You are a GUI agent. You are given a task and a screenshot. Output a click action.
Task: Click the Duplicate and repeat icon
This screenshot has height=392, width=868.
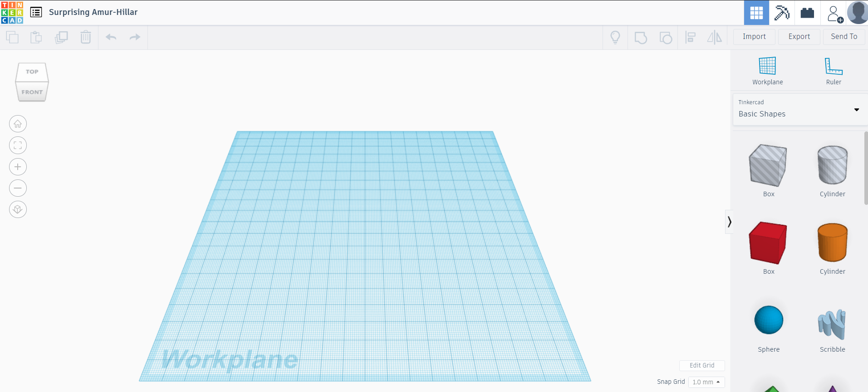[61, 37]
